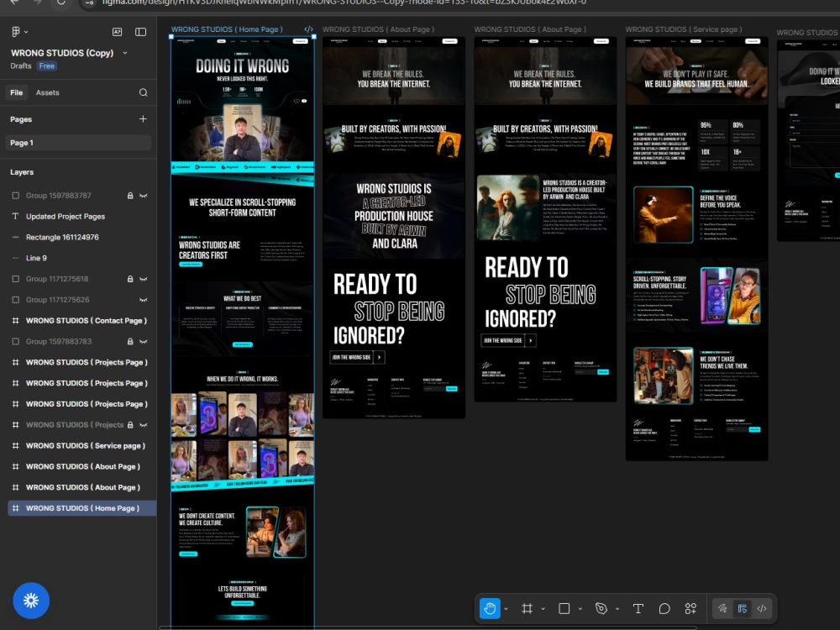Viewport: 840px width, 630px height.
Task: Open Pen tool dropdown arrow
Action: click(x=617, y=608)
